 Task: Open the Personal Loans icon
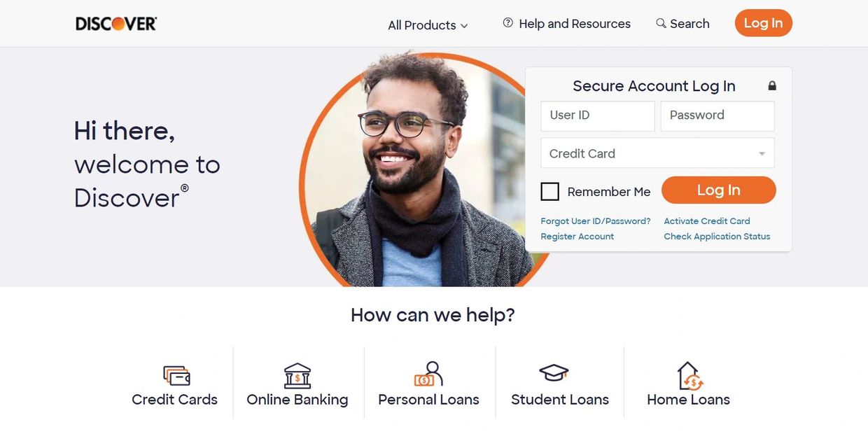coord(428,374)
